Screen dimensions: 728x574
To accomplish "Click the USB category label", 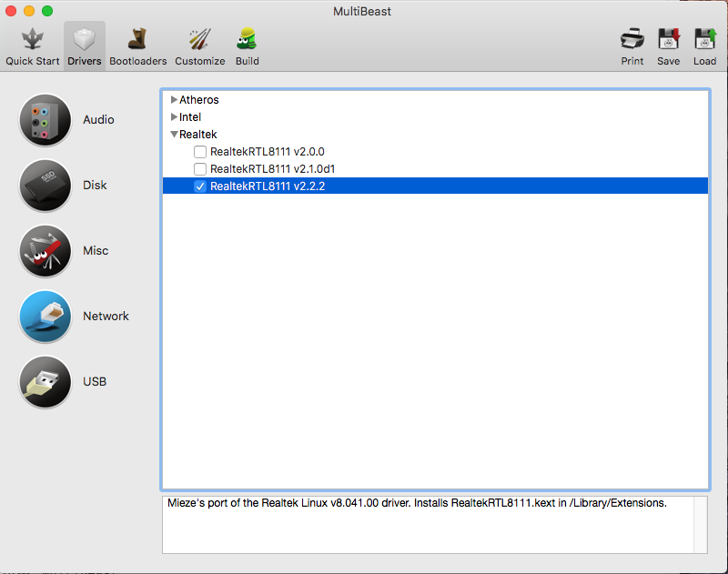I will 95,381.
